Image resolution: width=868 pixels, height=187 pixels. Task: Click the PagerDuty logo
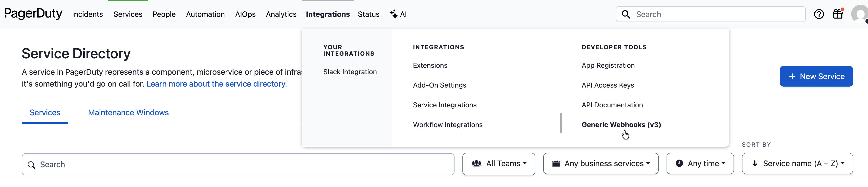coord(33,14)
